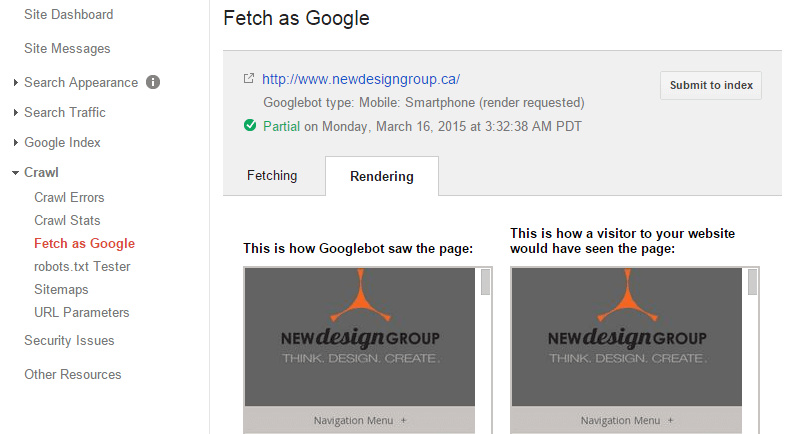The image size is (794, 434).
Task: Open Other Resources page
Action: (73, 375)
